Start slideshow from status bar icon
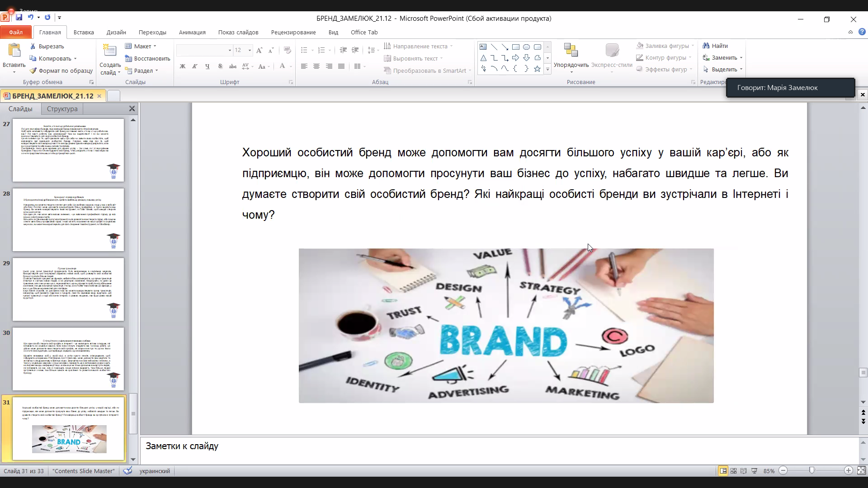 point(754,471)
